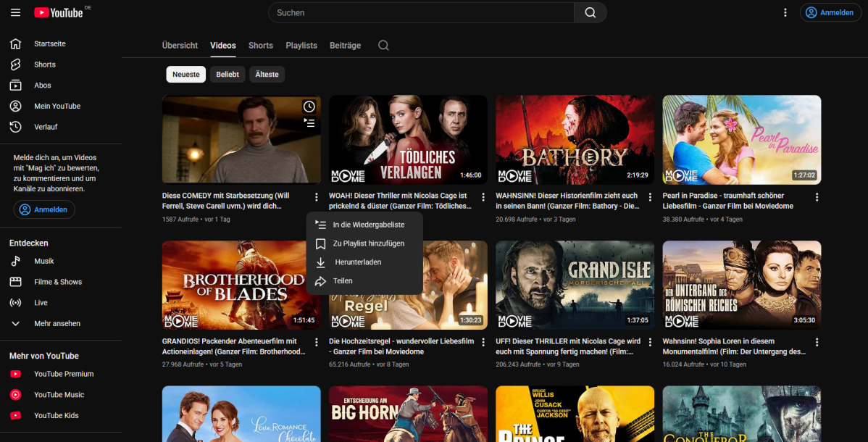This screenshot has height=442, width=868.
Task: Play the Bathory thumbnail
Action: (575, 140)
